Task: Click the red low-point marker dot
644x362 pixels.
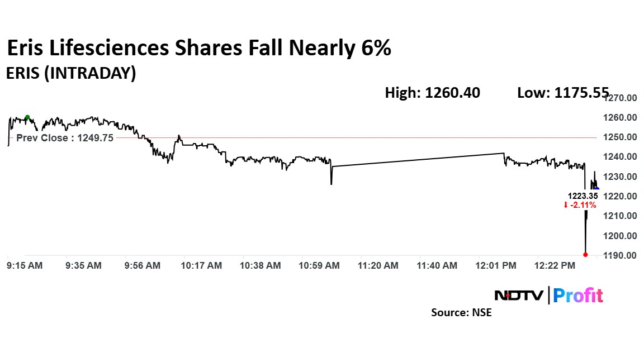Action: tap(585, 255)
